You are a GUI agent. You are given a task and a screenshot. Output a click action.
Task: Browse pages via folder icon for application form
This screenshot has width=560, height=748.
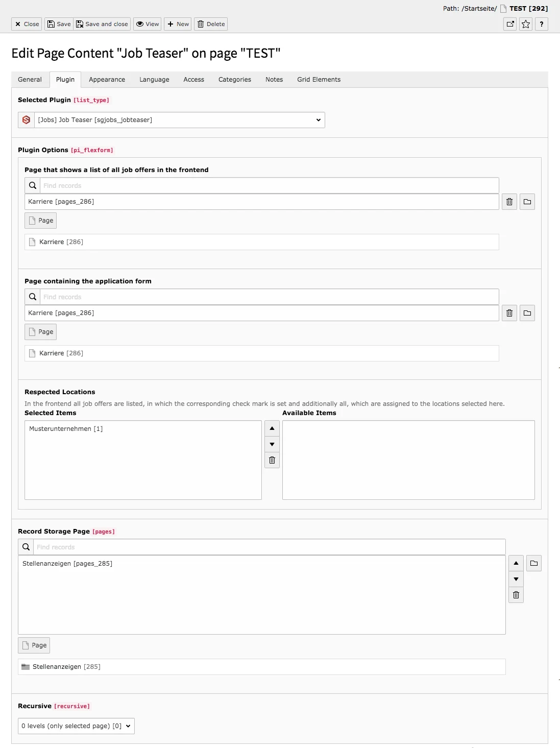527,313
